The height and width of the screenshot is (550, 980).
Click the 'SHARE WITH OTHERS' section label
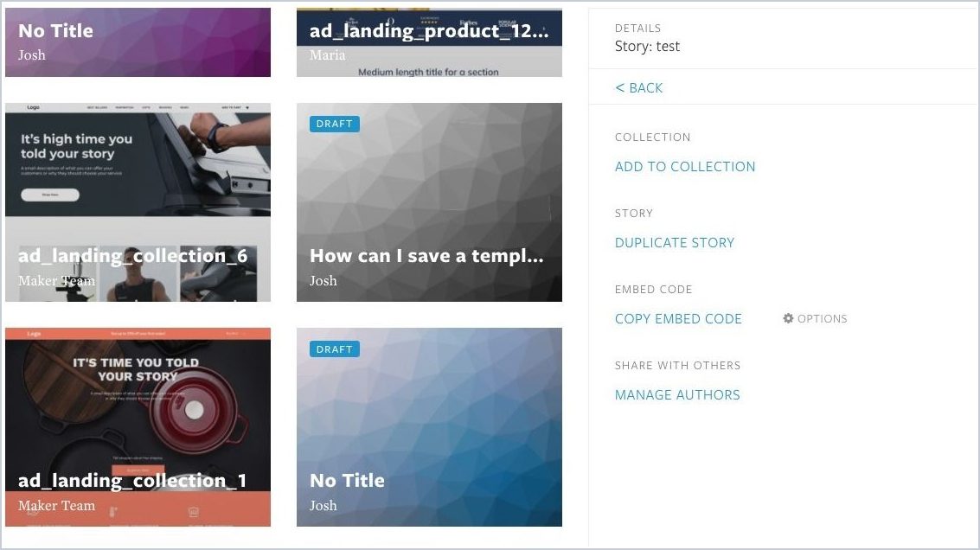677,366
